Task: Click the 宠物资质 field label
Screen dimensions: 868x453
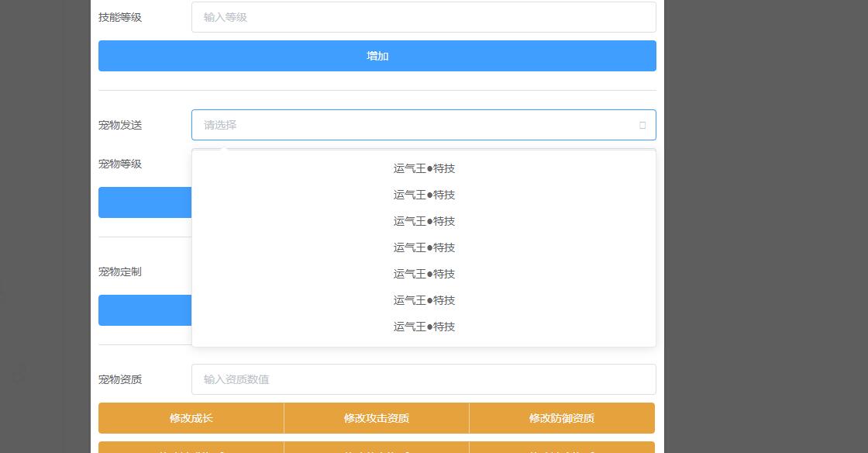Action: click(x=120, y=379)
